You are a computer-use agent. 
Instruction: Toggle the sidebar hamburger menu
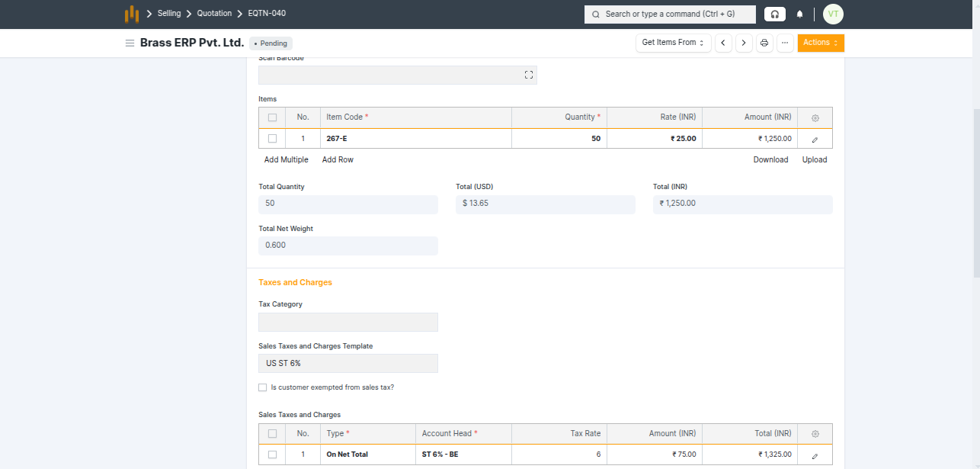(x=130, y=43)
